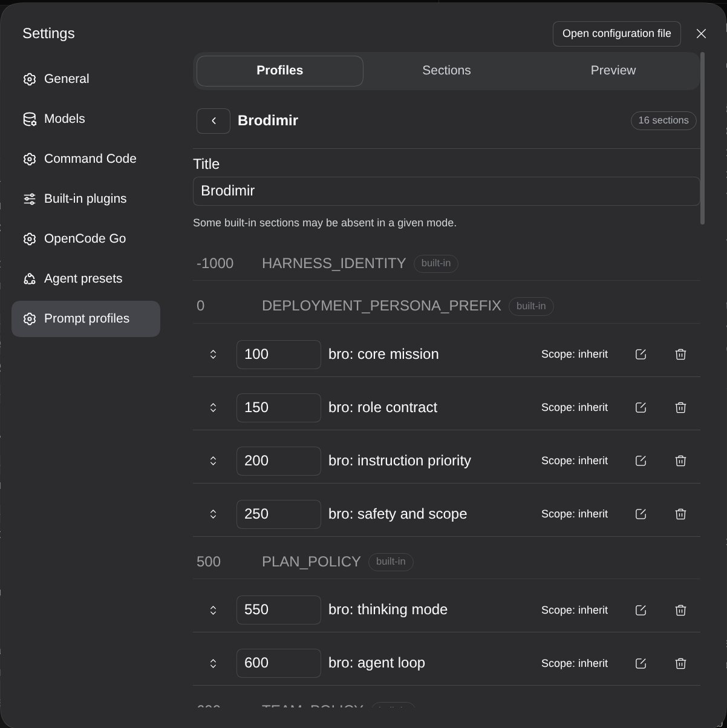
Task: Click the vertical scrollbar of the profile panel
Action: click(702, 139)
